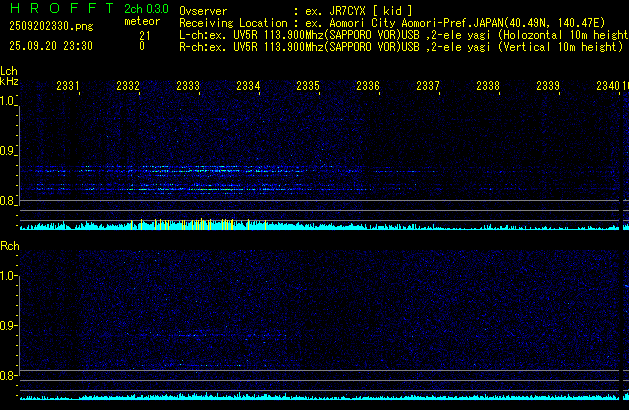Click the Rch channel label
629x410 pixels.
[x=9, y=245]
